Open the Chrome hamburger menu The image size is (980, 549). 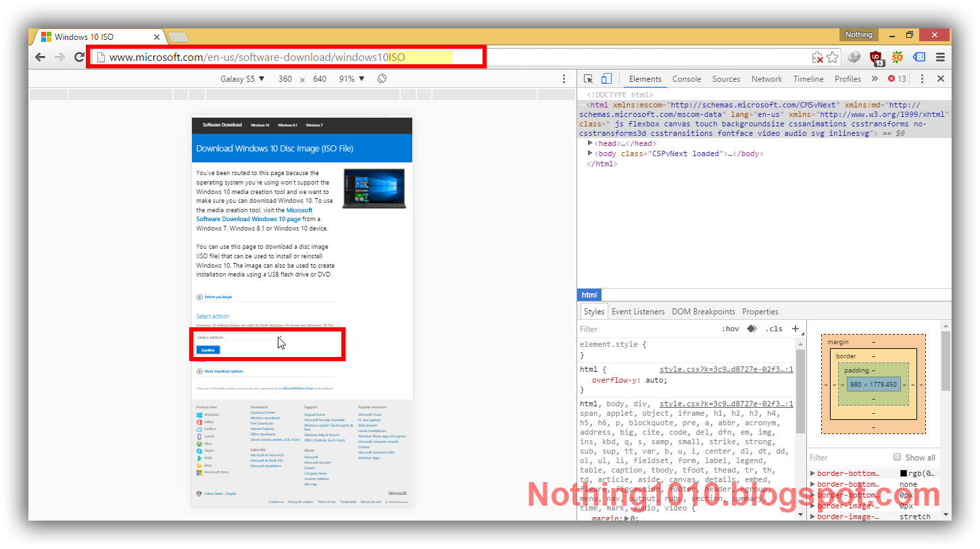tap(940, 57)
